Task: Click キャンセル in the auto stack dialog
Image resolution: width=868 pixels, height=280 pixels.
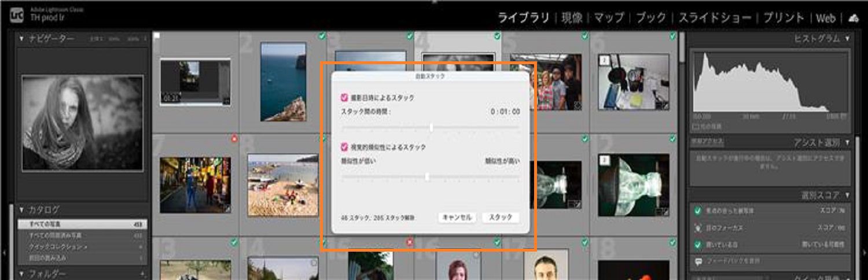Action: click(x=457, y=218)
